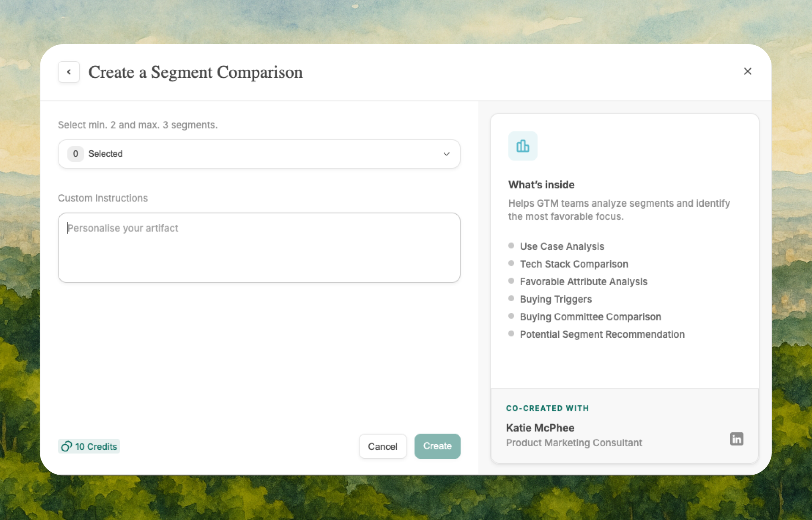Click the 0 count badge

click(x=75, y=154)
